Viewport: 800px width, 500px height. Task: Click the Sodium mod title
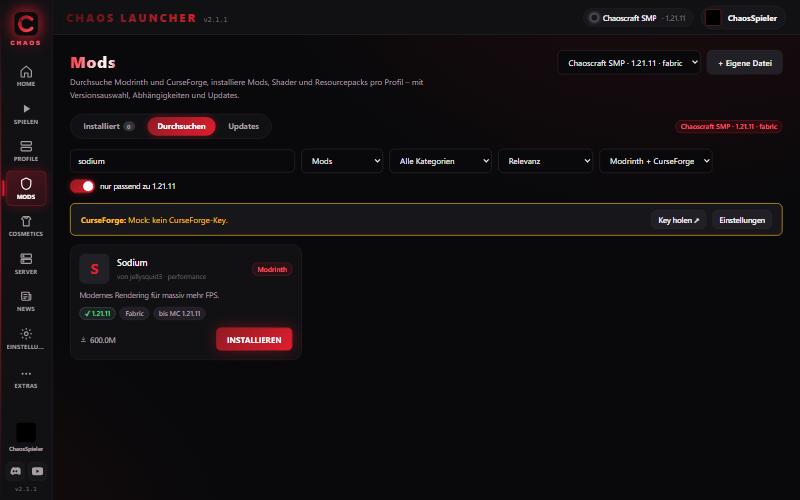[132, 262]
